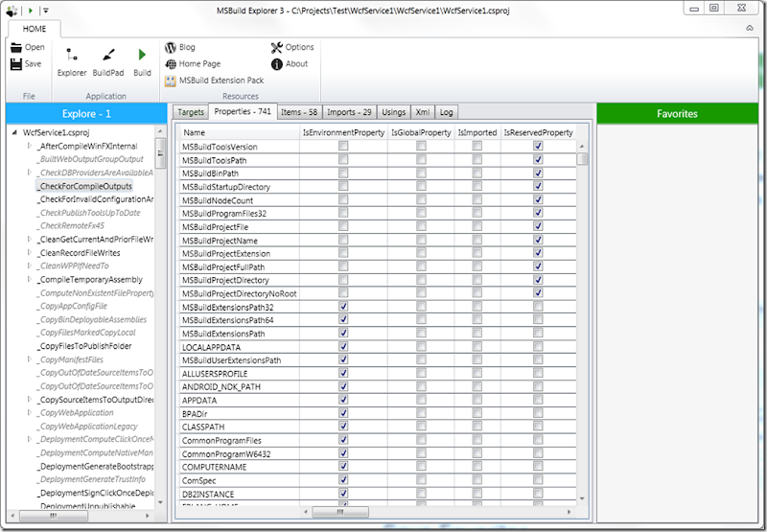
Task: Open the Log tab
Action: pyautogui.click(x=446, y=112)
